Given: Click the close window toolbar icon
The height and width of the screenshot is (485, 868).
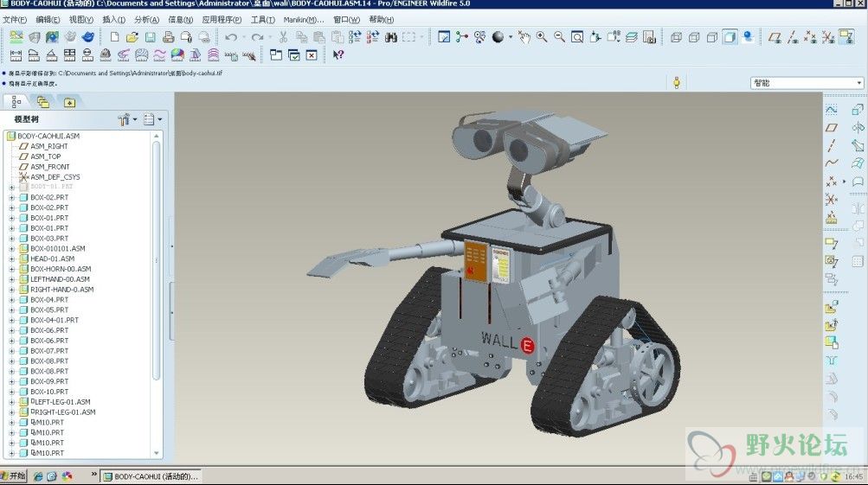Looking at the screenshot, I should tap(312, 54).
